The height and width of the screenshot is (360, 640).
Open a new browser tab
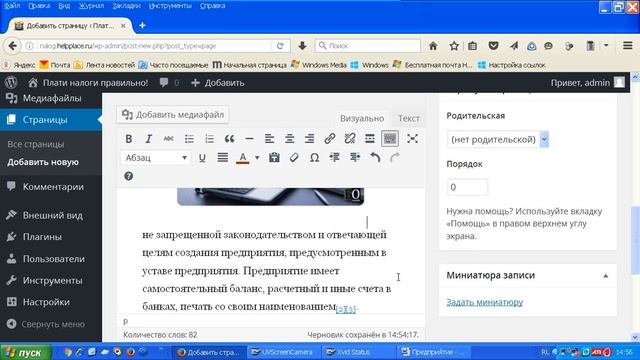click(x=142, y=25)
